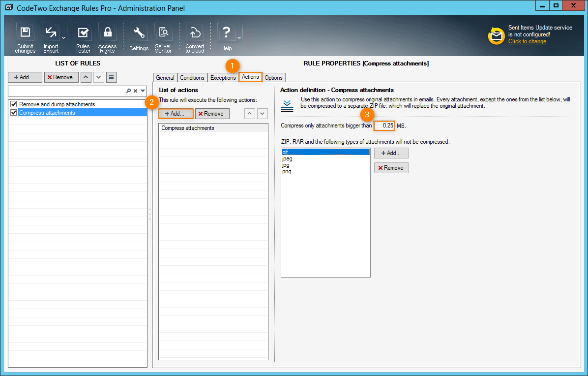Switch to the Conditions tab

tap(192, 78)
